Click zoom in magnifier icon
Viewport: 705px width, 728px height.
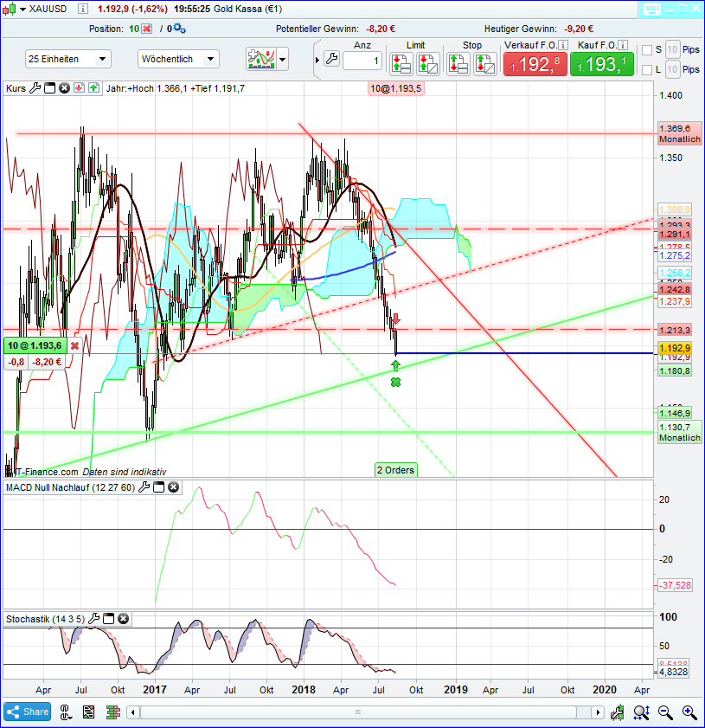(x=689, y=712)
